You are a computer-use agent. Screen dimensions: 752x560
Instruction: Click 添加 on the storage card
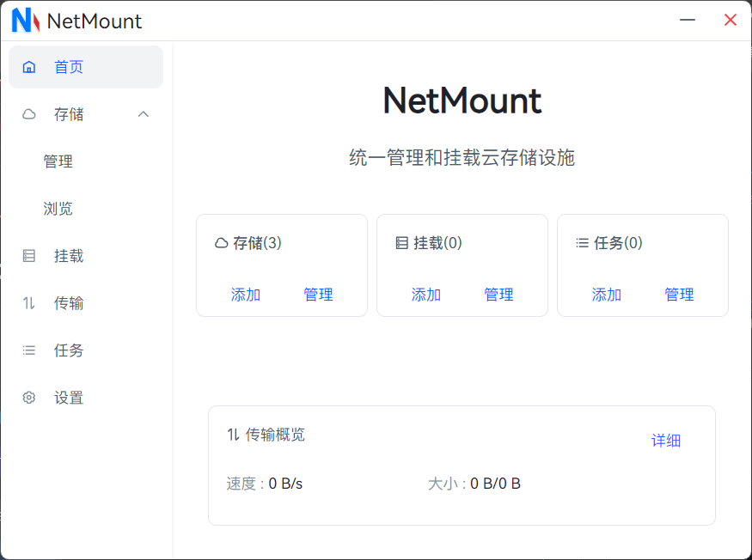(x=245, y=294)
